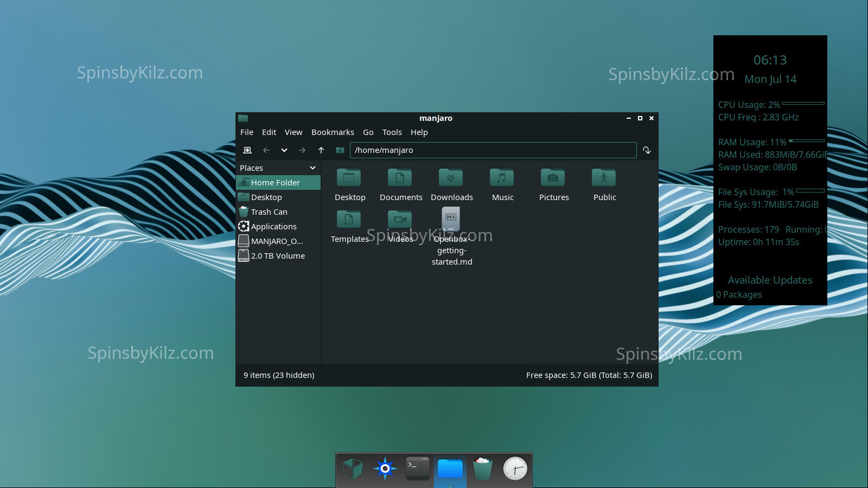Launch the terminal from the dock
The width and height of the screenshot is (868, 488).
click(418, 468)
